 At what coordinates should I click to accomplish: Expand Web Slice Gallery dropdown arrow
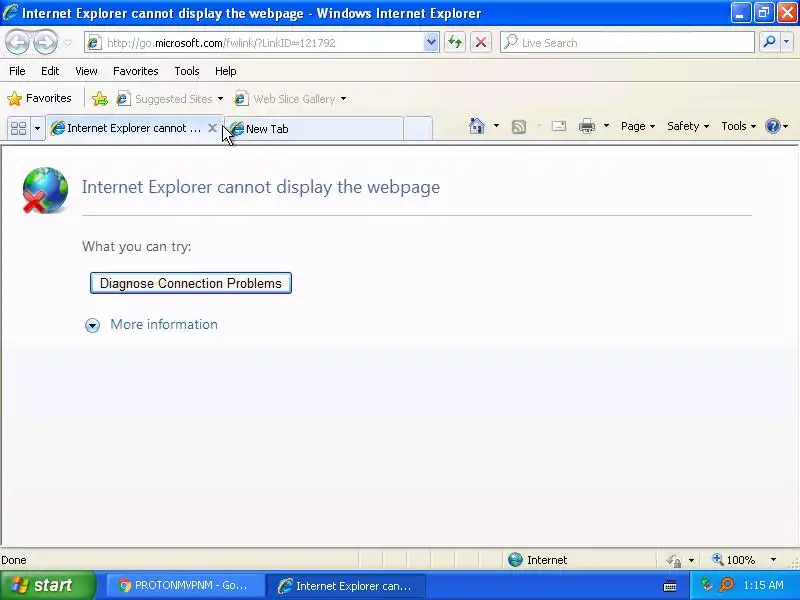coord(343,98)
